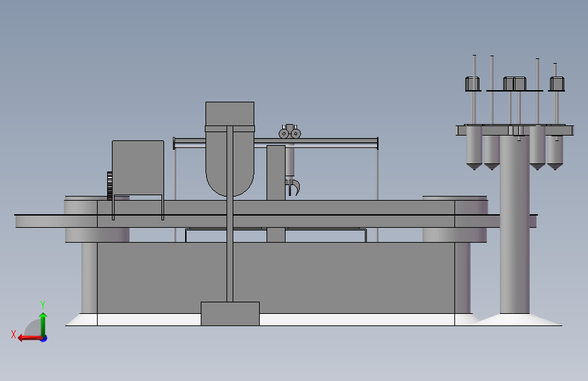Image resolution: width=588 pixels, height=381 pixels.
Task: Select the rightmost filling nozzle cylinder
Action: 555,153
